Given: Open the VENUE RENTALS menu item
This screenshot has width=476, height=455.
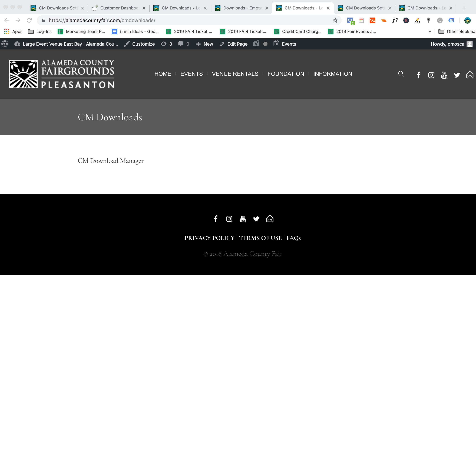Looking at the screenshot, I should pyautogui.click(x=235, y=74).
